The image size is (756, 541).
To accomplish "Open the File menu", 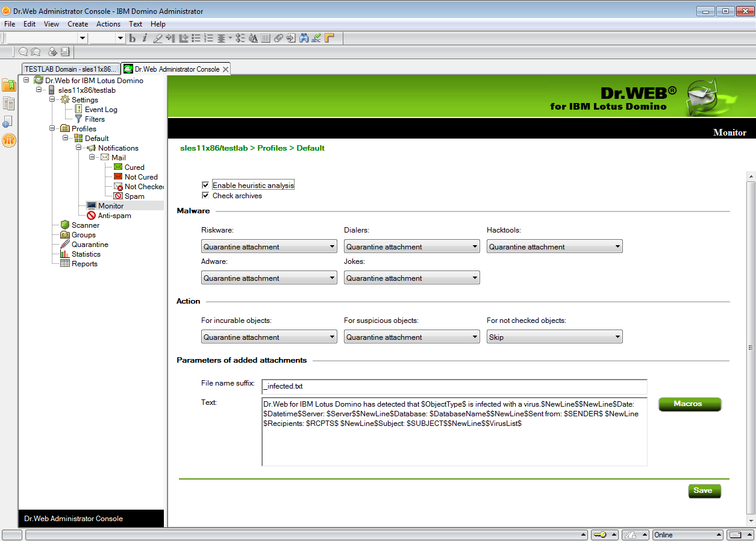I will point(10,24).
